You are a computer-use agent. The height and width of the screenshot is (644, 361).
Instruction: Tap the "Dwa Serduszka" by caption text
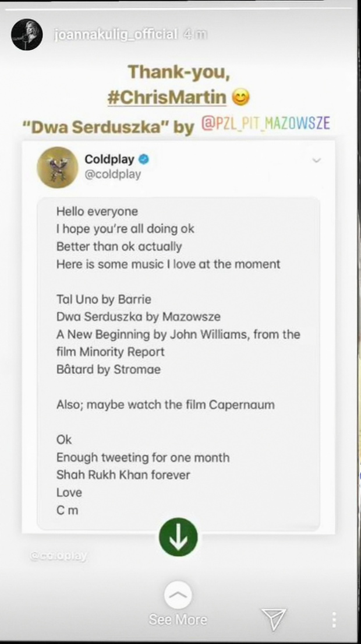(108, 126)
